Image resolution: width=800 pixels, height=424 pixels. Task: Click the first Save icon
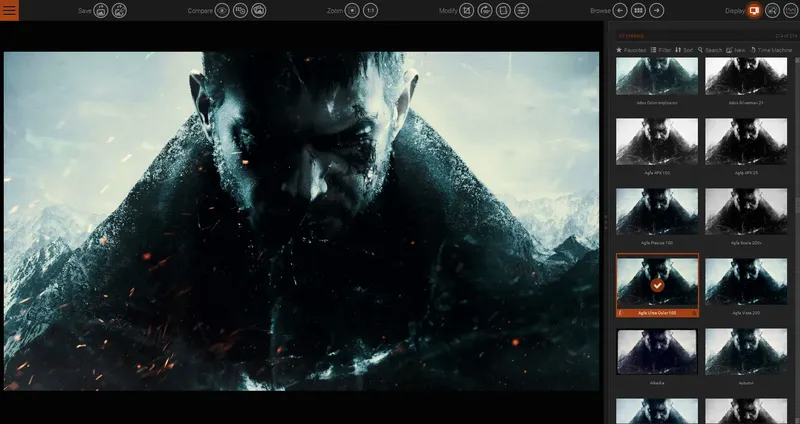(x=101, y=10)
